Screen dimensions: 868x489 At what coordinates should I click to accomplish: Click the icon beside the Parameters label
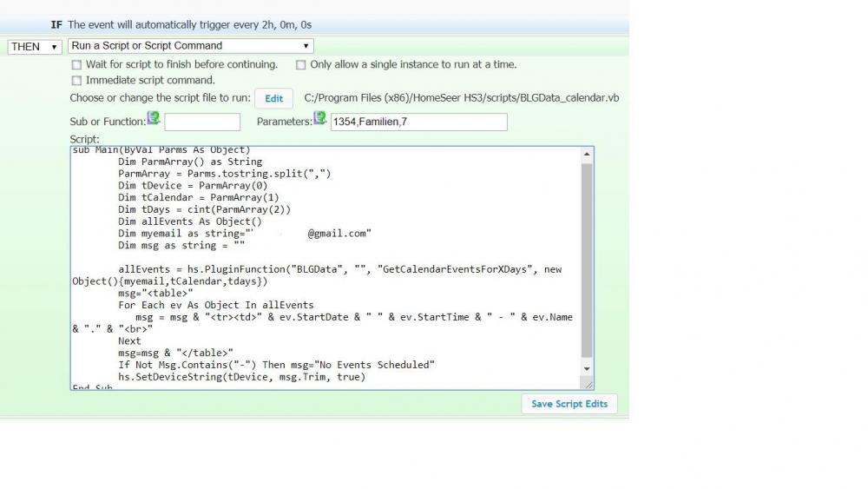coord(320,118)
